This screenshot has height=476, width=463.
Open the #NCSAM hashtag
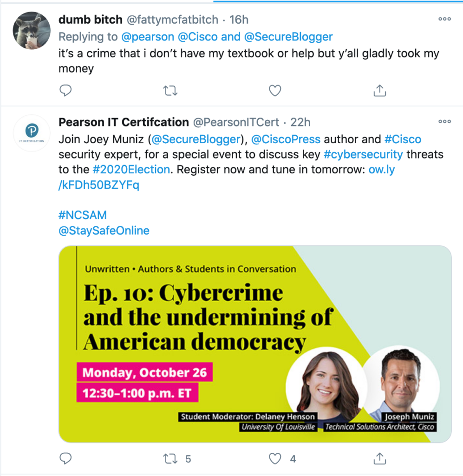[x=83, y=215]
